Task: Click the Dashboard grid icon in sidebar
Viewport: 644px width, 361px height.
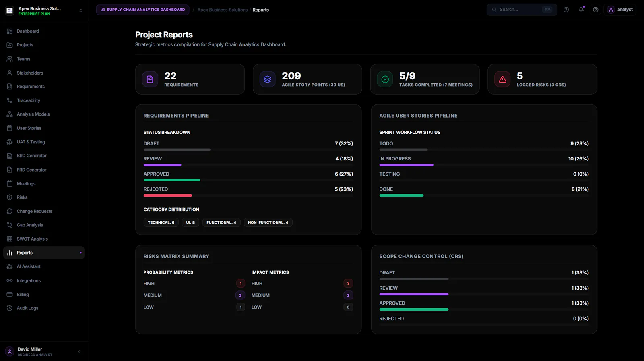Action: pos(10,31)
